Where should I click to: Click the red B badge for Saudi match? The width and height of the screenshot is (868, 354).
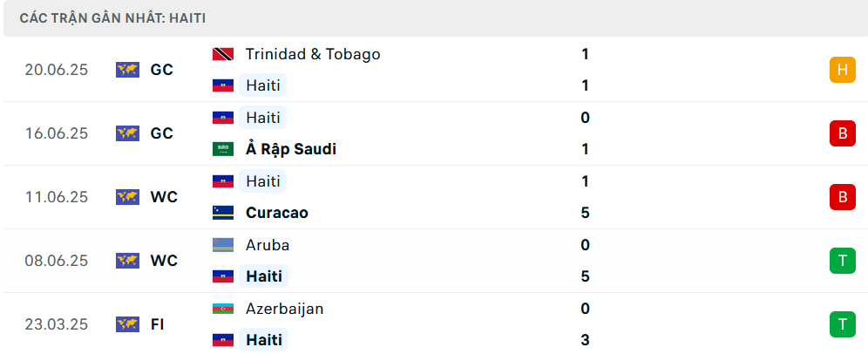click(x=842, y=133)
